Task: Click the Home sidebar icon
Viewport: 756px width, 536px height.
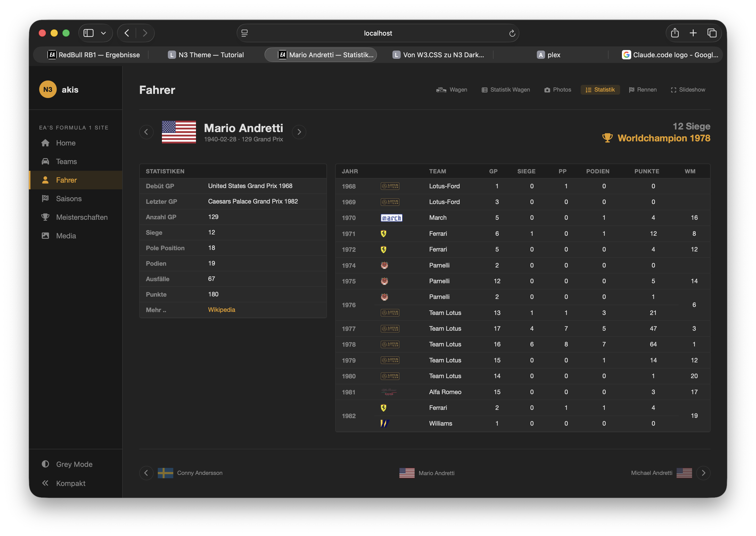Action: pos(45,143)
